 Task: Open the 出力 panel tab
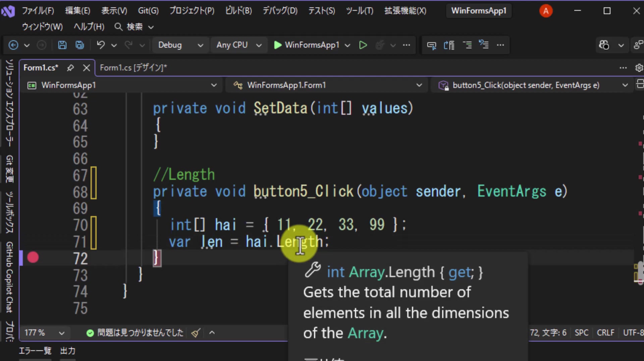[x=67, y=351]
